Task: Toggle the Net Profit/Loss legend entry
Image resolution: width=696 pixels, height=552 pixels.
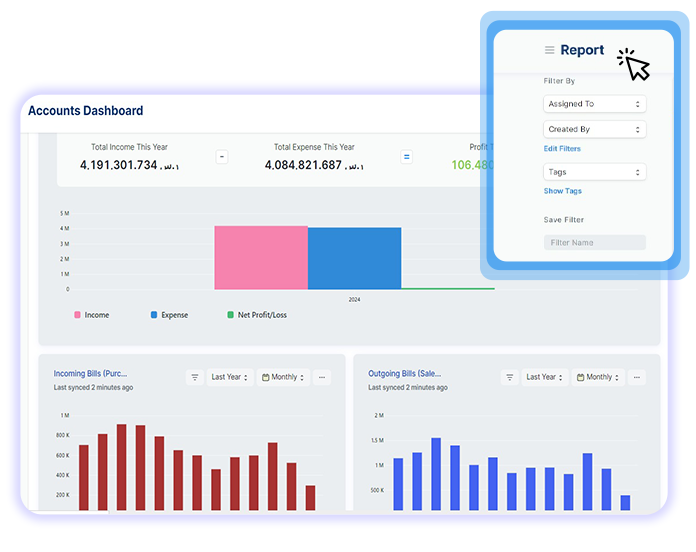Action: 256,315
